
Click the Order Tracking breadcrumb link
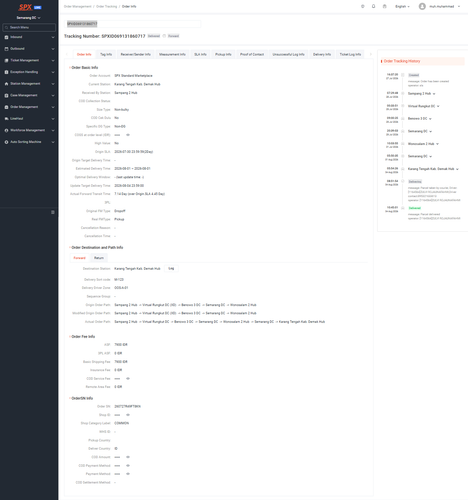pos(107,7)
